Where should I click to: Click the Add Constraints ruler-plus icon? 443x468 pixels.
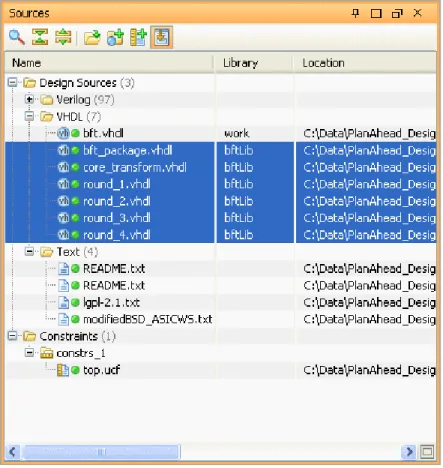[x=138, y=37]
